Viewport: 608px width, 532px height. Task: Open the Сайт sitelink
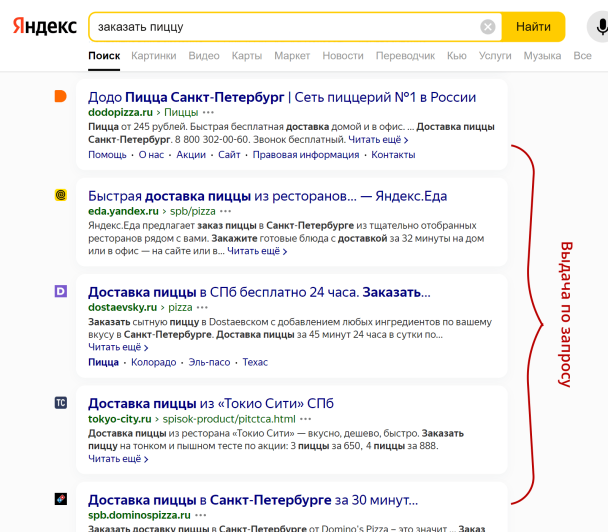(x=229, y=155)
